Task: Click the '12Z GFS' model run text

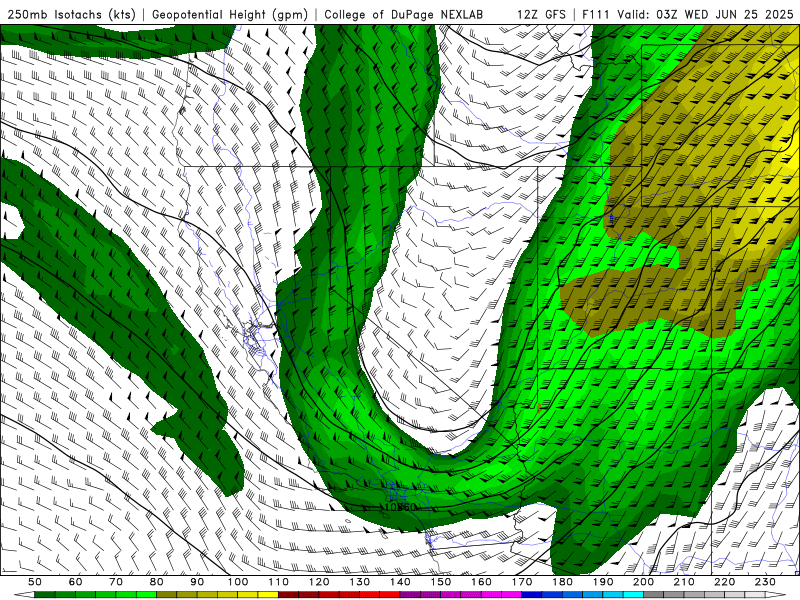Action: (x=542, y=14)
